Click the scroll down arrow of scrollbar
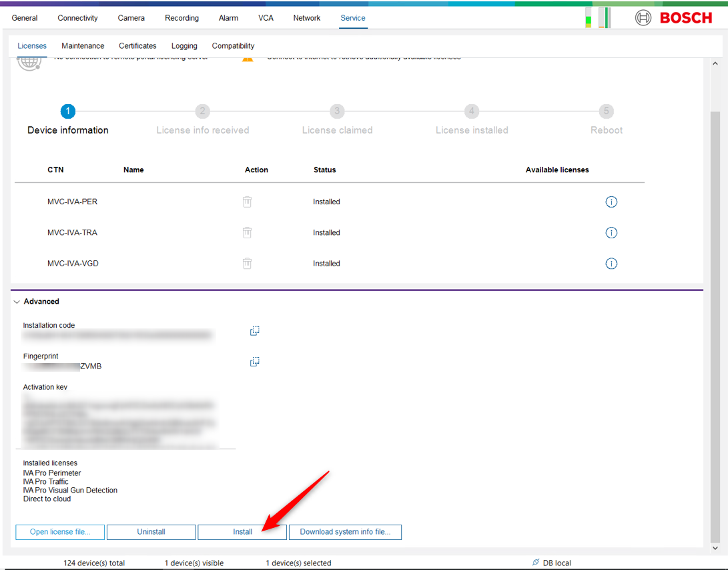Screen dimensions: 728x570 click(715, 548)
